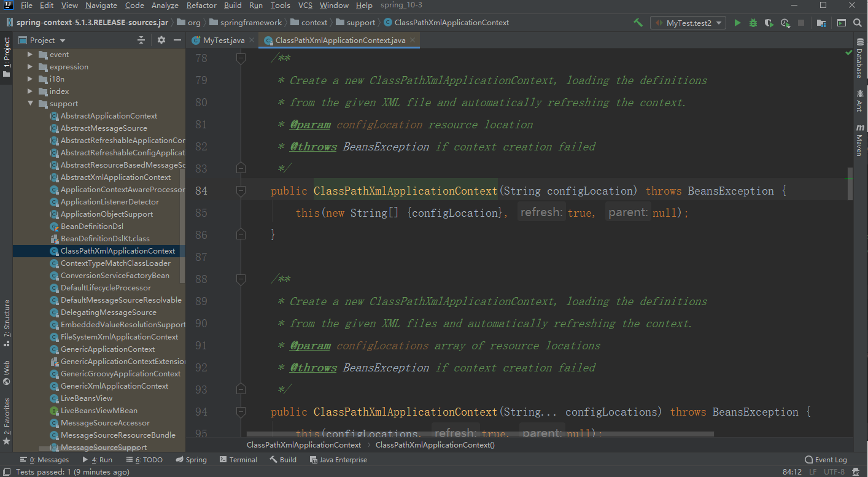Select AbstractApplicationContext in project tree

coord(109,116)
